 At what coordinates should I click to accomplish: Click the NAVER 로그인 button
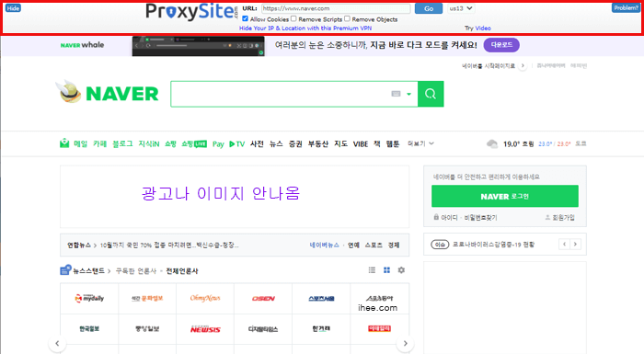[x=505, y=196]
